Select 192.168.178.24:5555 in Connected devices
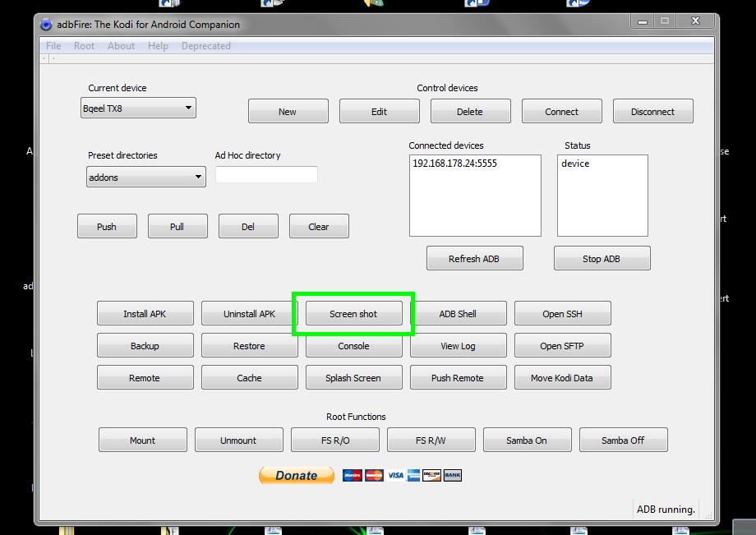The width and height of the screenshot is (756, 535). click(x=454, y=164)
